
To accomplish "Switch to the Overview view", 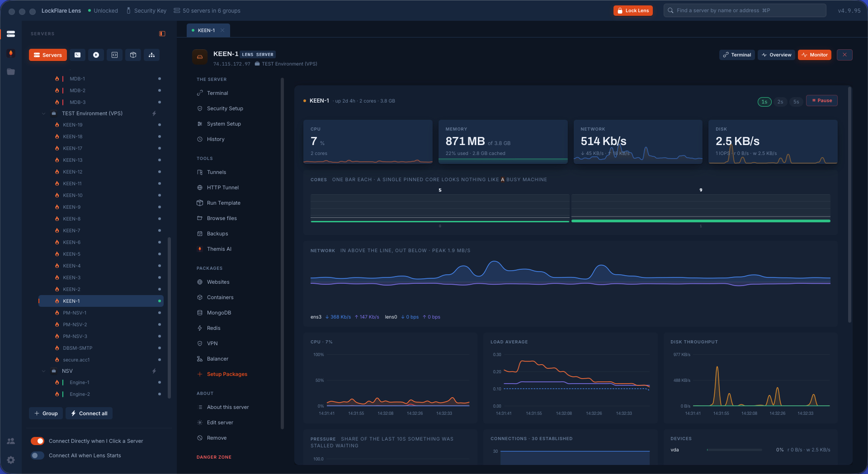I will pos(776,55).
